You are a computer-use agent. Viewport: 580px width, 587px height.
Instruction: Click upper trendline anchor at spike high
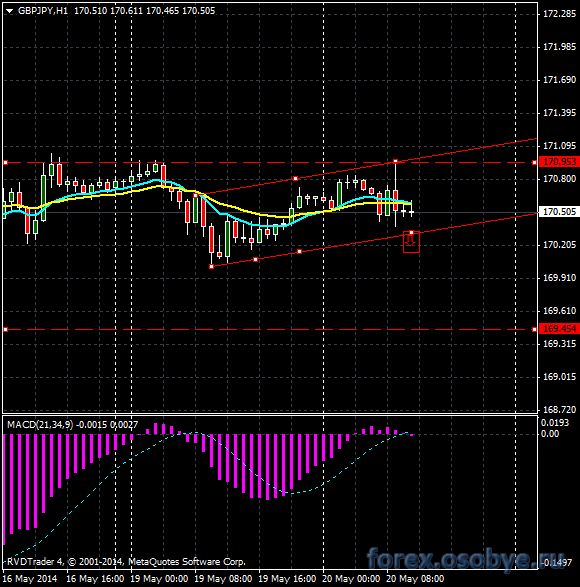(395, 161)
